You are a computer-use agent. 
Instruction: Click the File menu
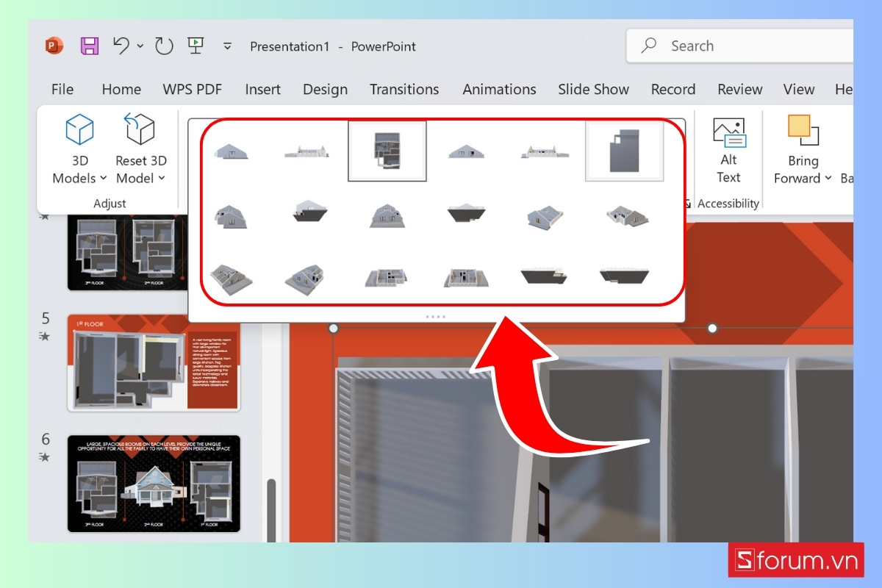coord(62,89)
